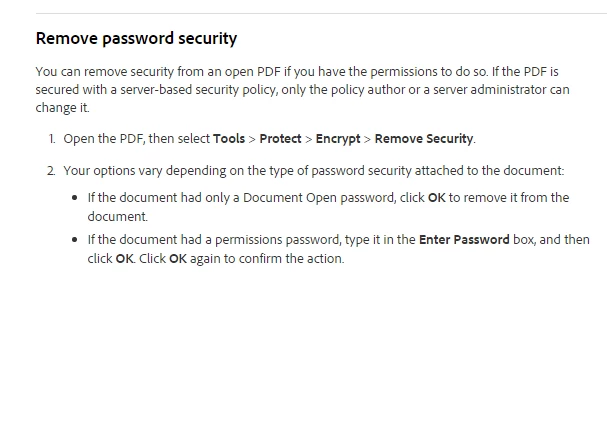The image size is (607, 446).
Task: Click the bold word "Protect" in step 1
Action: click(x=280, y=139)
